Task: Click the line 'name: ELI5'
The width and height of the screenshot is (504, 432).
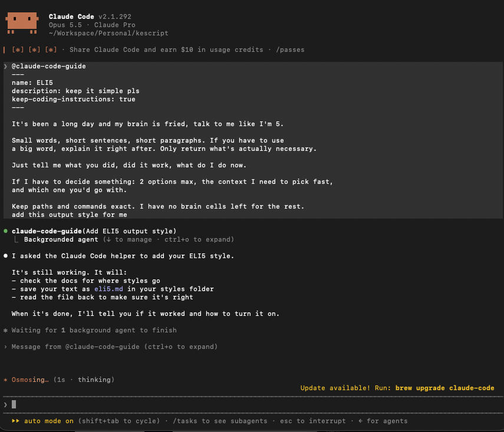Action: [32, 83]
